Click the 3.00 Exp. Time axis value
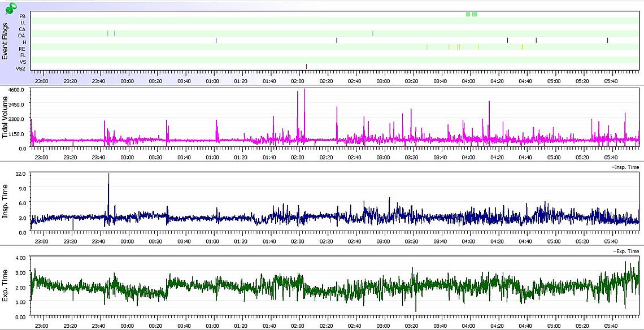 tap(21, 272)
